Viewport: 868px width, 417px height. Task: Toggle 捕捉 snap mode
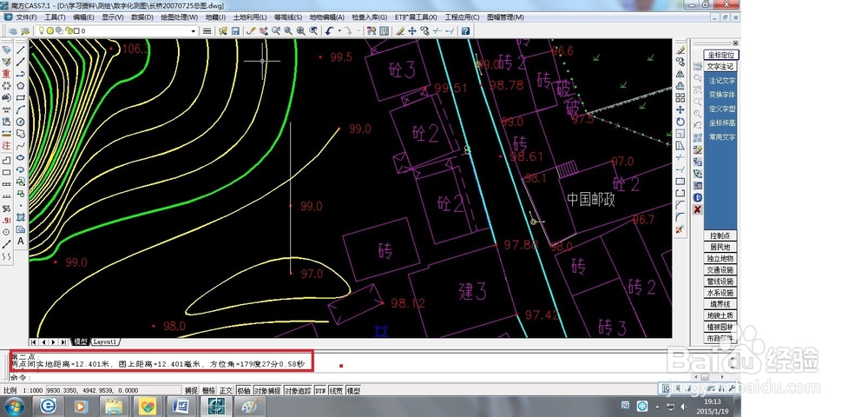click(x=191, y=390)
